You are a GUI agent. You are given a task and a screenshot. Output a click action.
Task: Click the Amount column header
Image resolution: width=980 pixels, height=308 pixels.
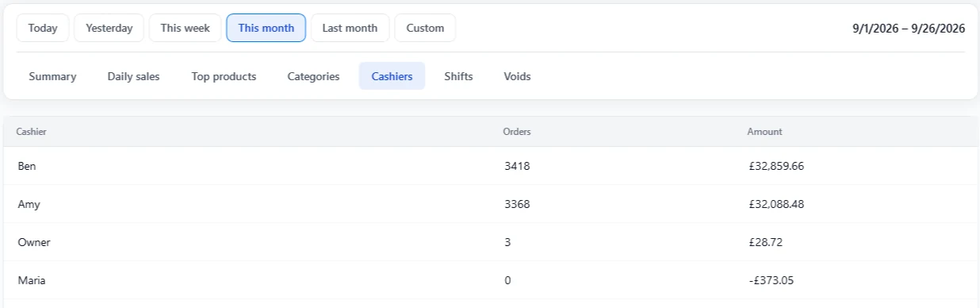pyautogui.click(x=764, y=132)
